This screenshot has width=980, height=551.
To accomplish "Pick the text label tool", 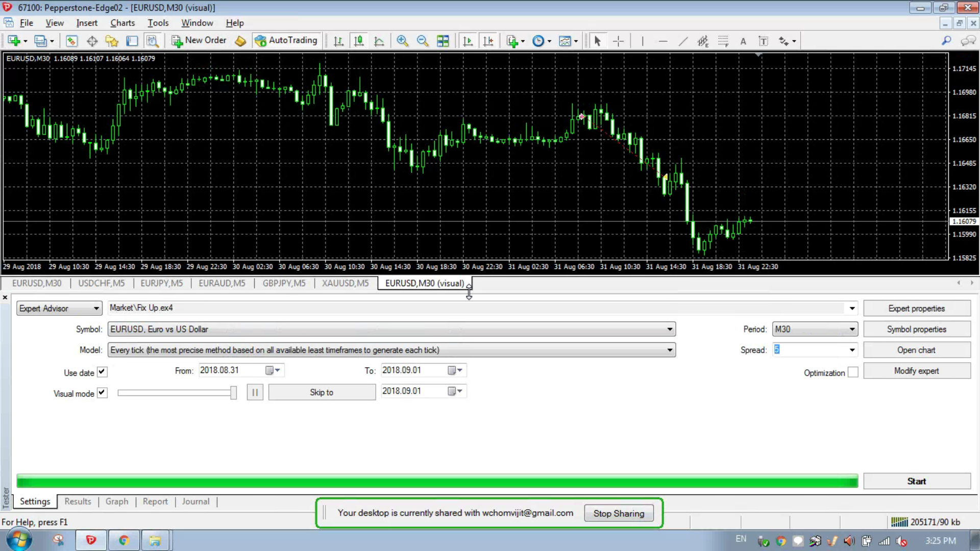I will click(x=743, y=41).
